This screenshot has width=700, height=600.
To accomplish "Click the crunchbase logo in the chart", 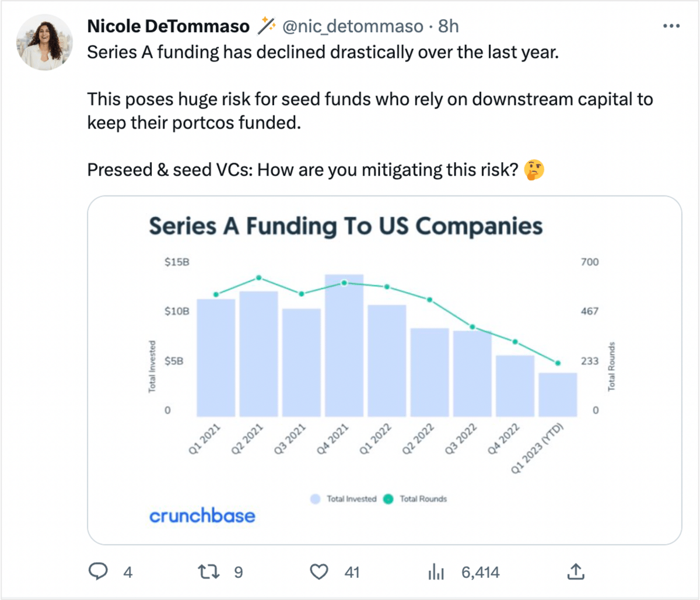I will [x=202, y=515].
